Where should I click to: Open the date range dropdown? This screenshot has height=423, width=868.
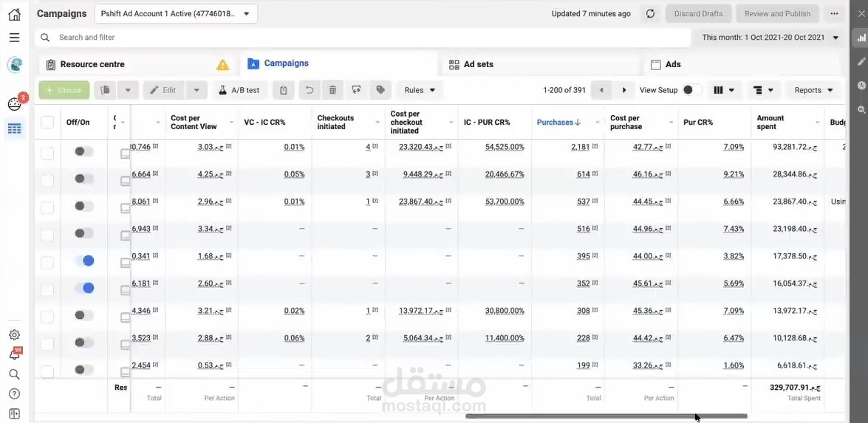770,38
